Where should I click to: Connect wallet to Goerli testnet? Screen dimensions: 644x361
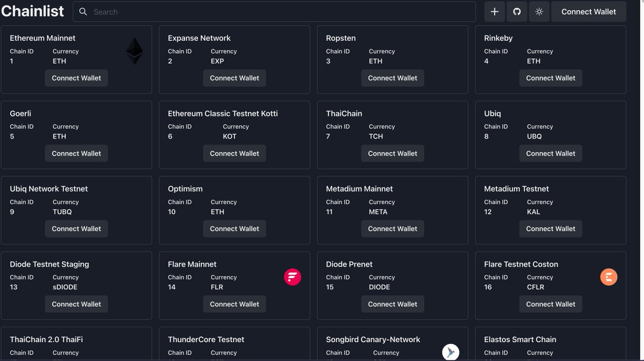(76, 153)
